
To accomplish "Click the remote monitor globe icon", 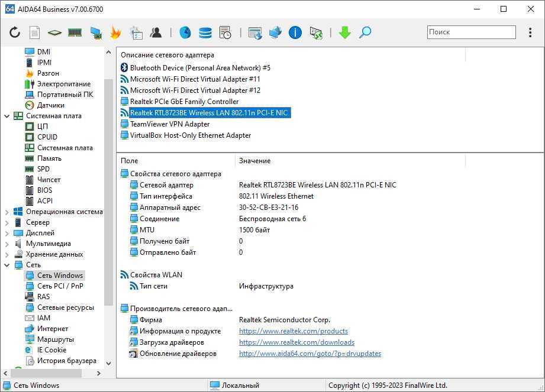I will (x=255, y=33).
